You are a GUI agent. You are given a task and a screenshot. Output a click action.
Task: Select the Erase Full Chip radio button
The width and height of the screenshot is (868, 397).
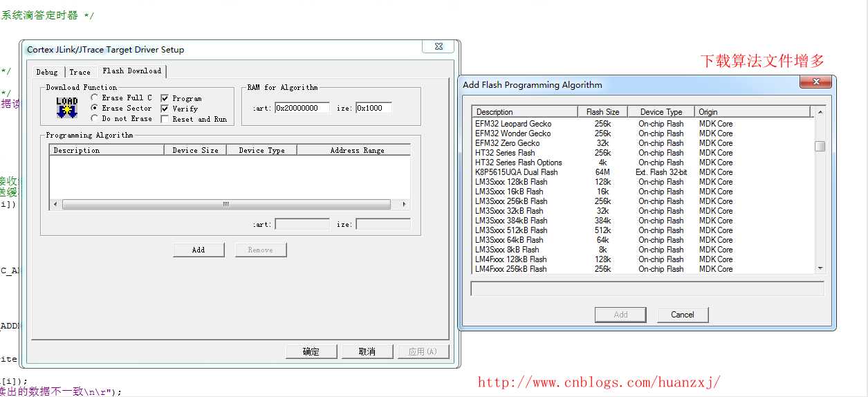[x=121, y=98]
